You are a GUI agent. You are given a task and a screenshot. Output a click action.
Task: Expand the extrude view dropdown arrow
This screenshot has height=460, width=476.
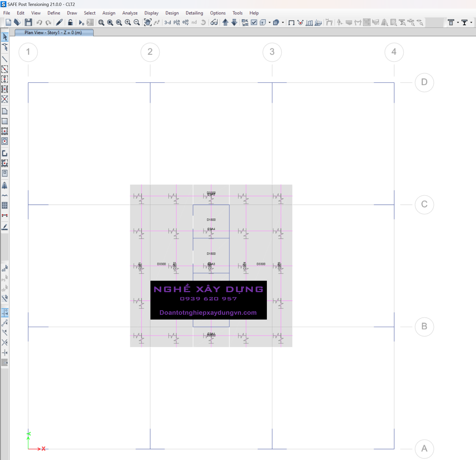270,23
